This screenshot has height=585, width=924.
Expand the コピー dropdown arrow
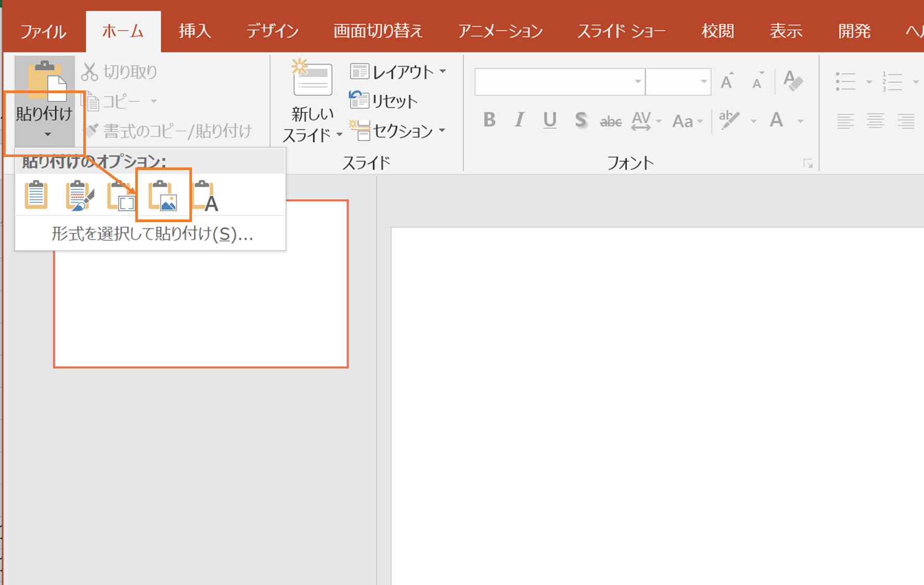153,101
